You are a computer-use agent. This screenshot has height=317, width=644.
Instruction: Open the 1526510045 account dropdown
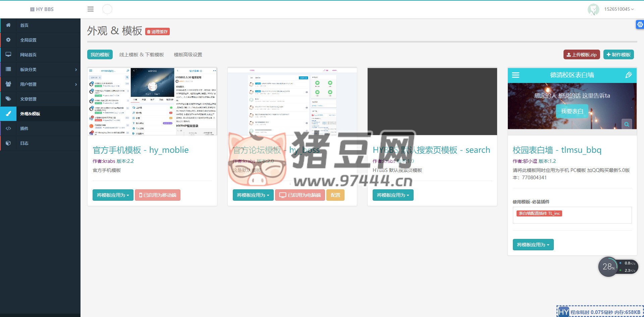(619, 9)
